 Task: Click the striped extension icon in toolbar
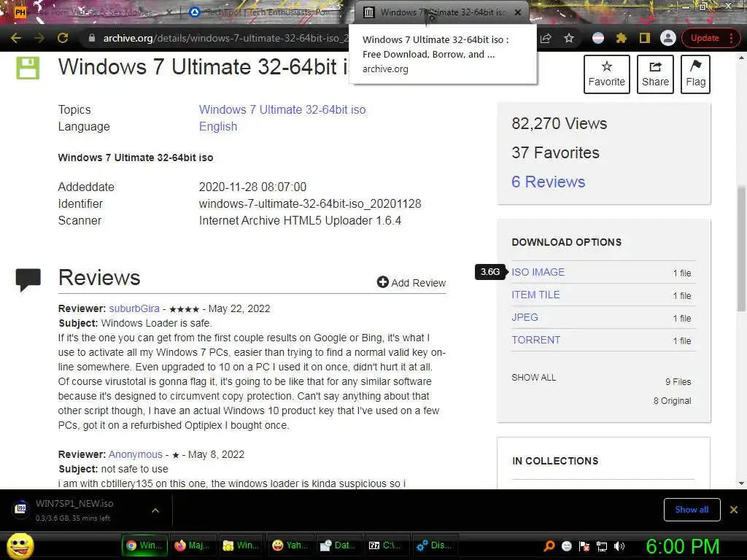click(598, 38)
